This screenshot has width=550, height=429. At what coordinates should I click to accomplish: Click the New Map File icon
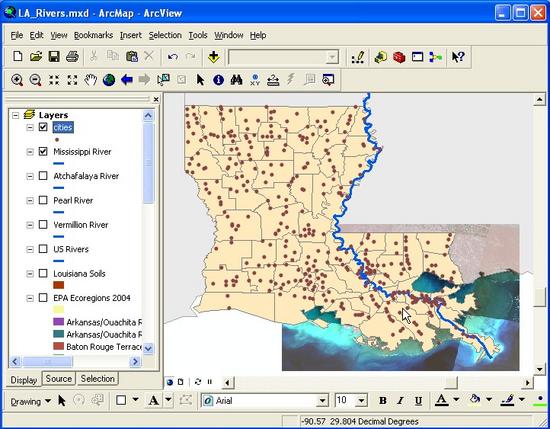pyautogui.click(x=18, y=56)
